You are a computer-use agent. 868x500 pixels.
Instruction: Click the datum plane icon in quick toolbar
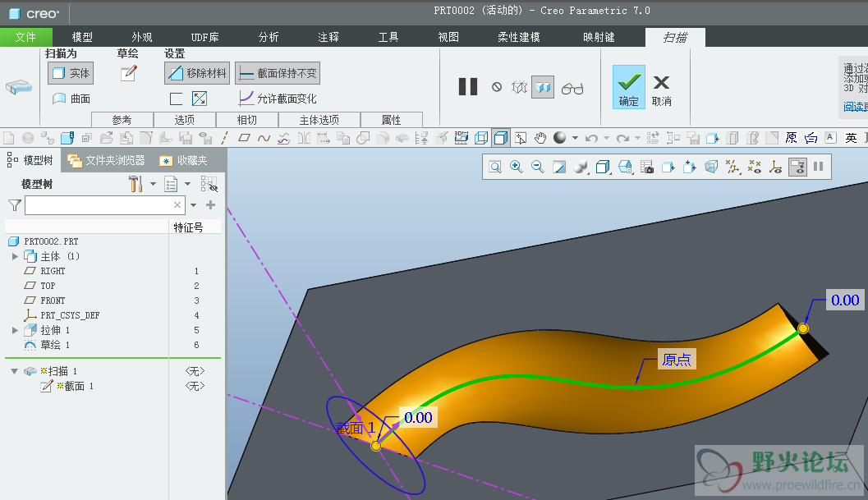click(244, 138)
